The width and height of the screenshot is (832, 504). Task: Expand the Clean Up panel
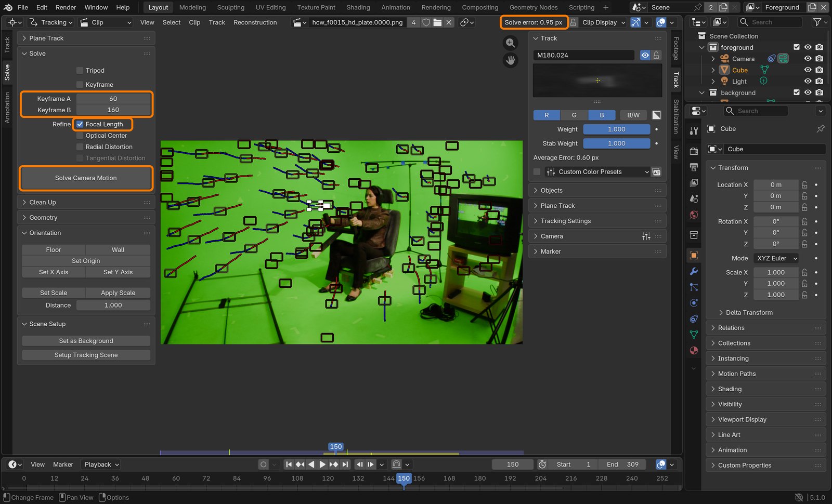tap(86, 203)
